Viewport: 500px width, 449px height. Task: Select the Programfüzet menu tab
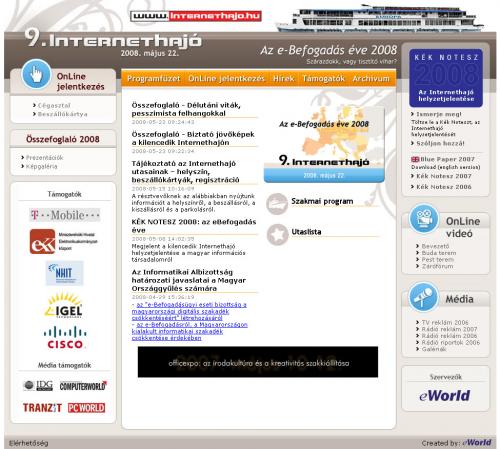point(154,79)
